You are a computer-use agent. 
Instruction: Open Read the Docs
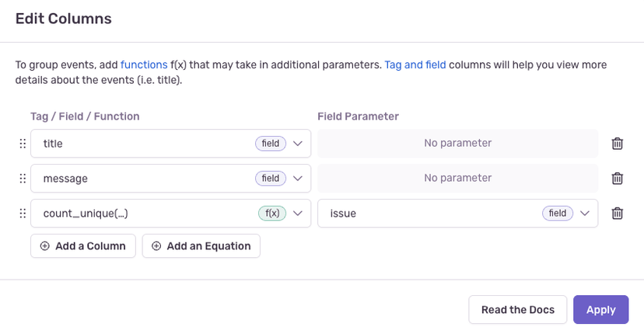click(517, 310)
